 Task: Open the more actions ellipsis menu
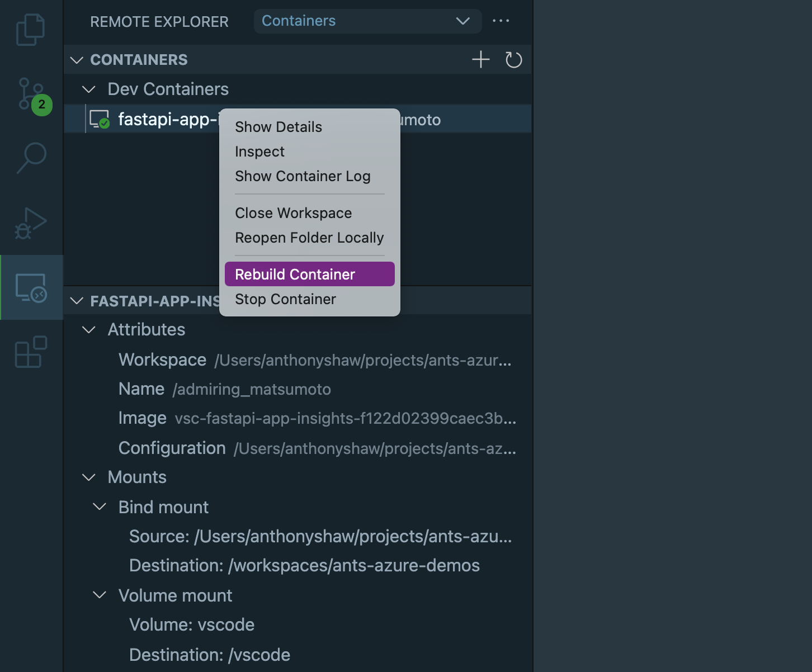(501, 21)
